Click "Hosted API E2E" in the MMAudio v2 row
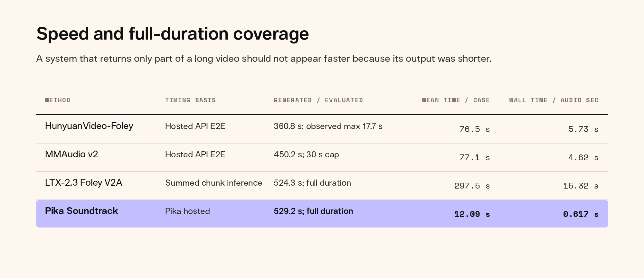The image size is (644, 278). [x=195, y=154]
